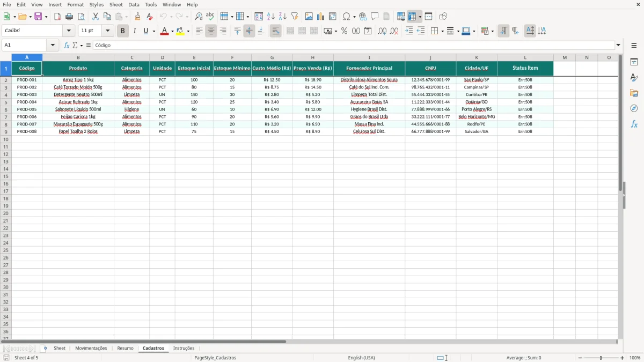This screenshot has height=362, width=644.
Task: Click the yellow background color swatch
Action: [181, 31]
